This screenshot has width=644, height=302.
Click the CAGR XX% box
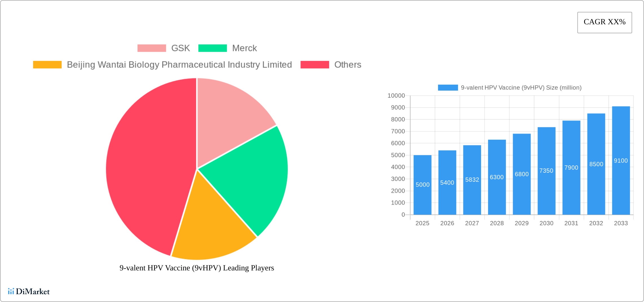pos(604,22)
